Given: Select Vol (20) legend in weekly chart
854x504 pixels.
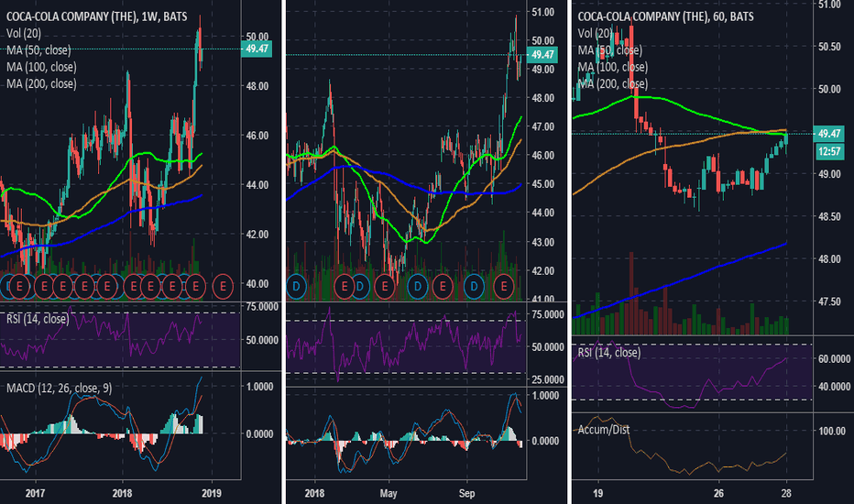Looking at the screenshot, I should click(24, 33).
